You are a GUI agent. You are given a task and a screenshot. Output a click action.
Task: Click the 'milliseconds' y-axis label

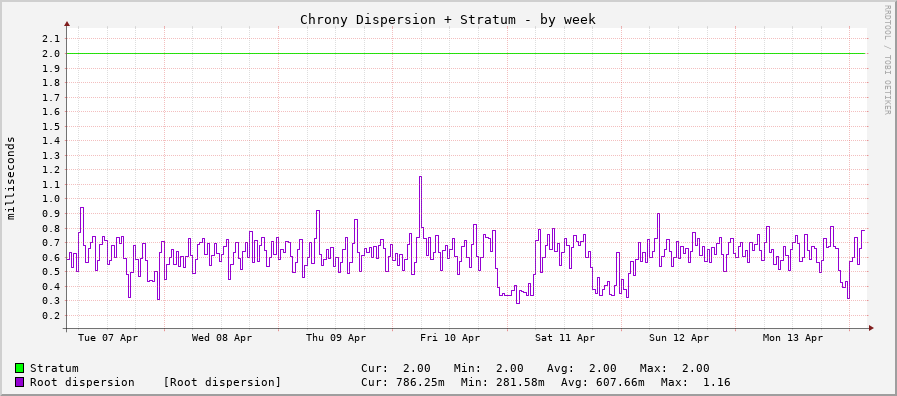point(11,178)
